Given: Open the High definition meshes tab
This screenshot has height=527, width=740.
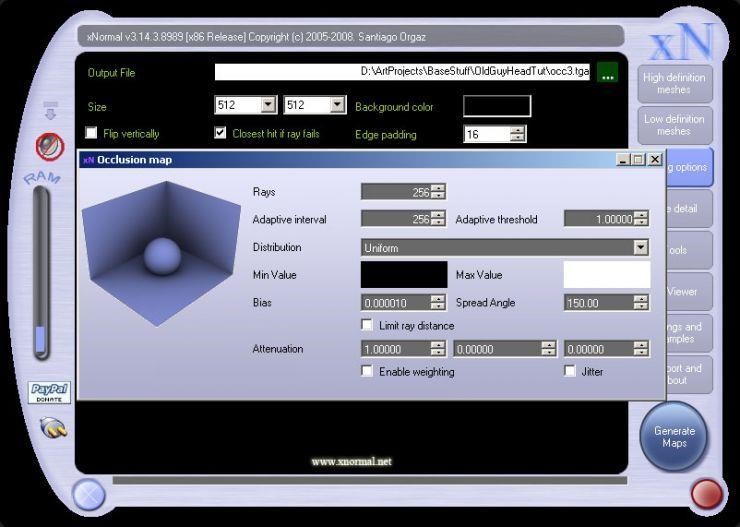Looking at the screenshot, I should 674,84.
